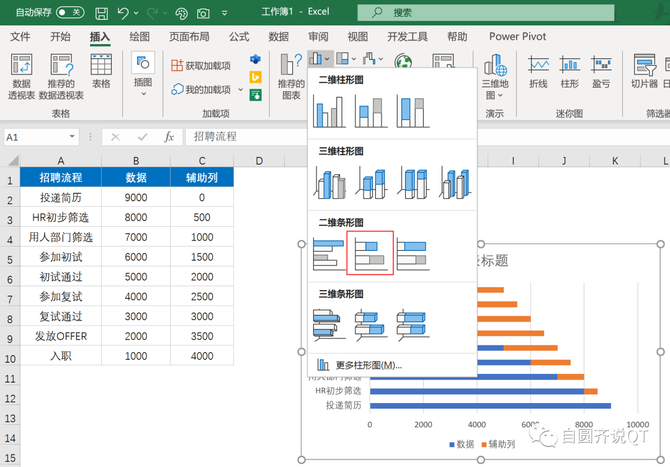Select 3D clustered column chart thumbnail
Image resolution: width=670 pixels, height=467 pixels.
(x=329, y=183)
